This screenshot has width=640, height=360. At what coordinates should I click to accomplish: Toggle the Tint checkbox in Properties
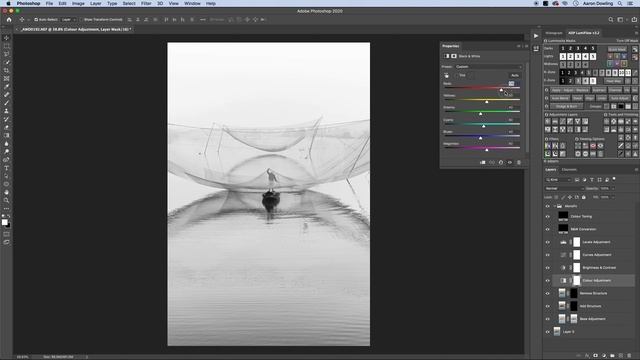pyautogui.click(x=456, y=76)
